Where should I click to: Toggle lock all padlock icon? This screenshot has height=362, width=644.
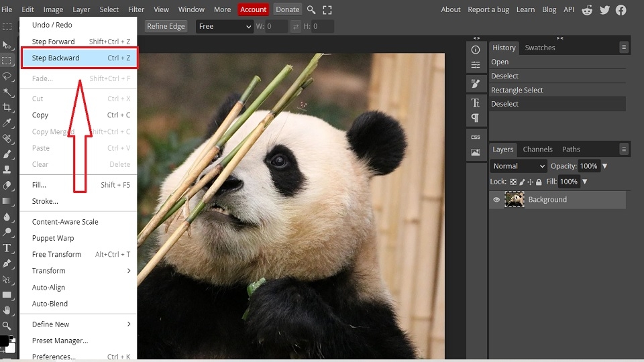click(539, 182)
